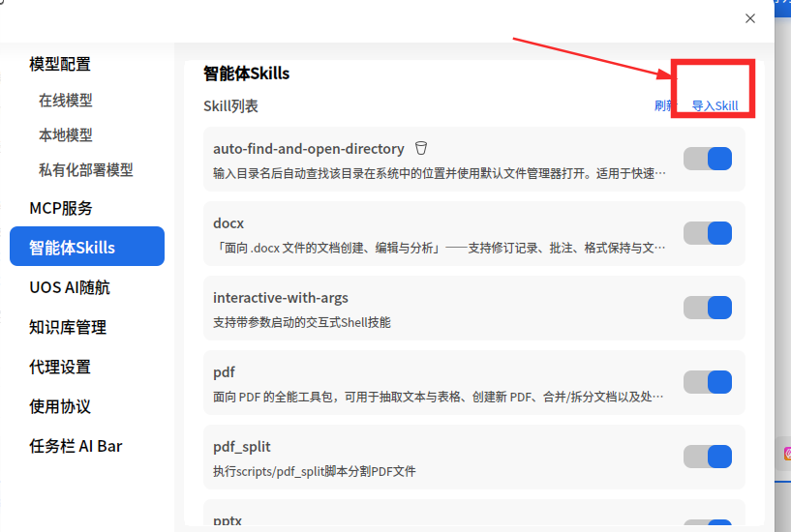The height and width of the screenshot is (532, 791).
Task: Click the 刷新 refresh link
Action: [x=665, y=105]
